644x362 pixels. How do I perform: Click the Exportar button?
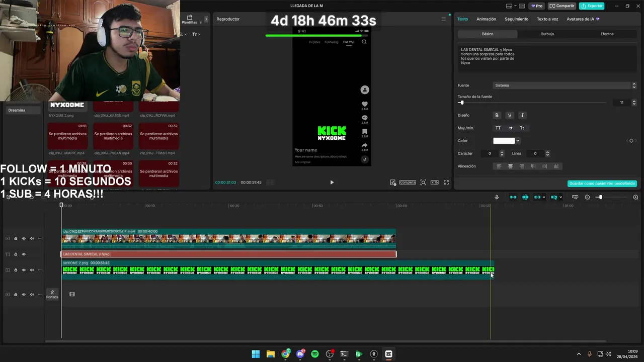(x=592, y=6)
